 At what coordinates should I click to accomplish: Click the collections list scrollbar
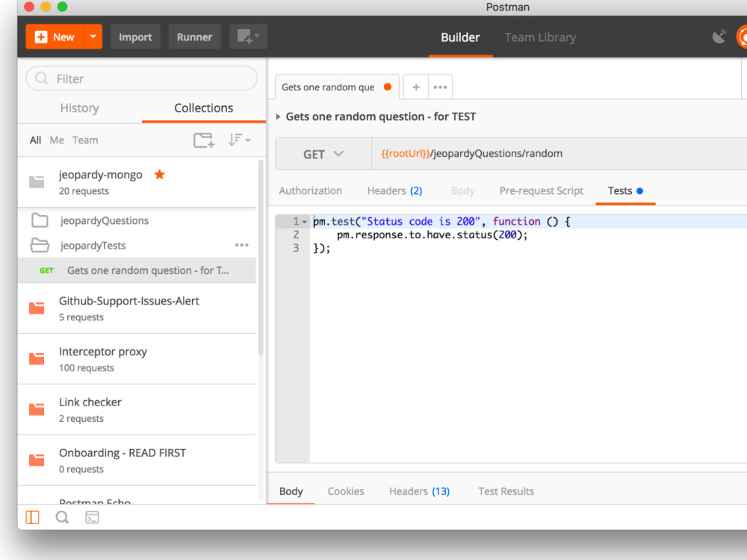pyautogui.click(x=261, y=257)
